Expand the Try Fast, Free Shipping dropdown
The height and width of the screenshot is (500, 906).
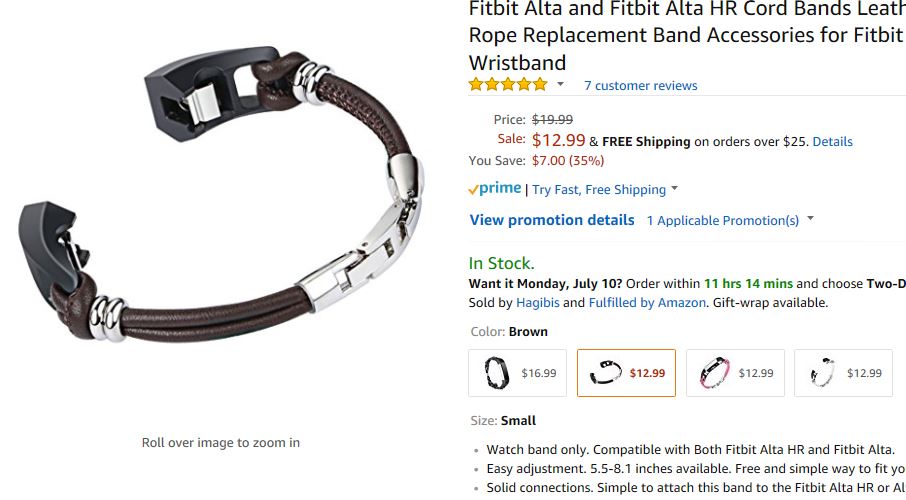604,190
